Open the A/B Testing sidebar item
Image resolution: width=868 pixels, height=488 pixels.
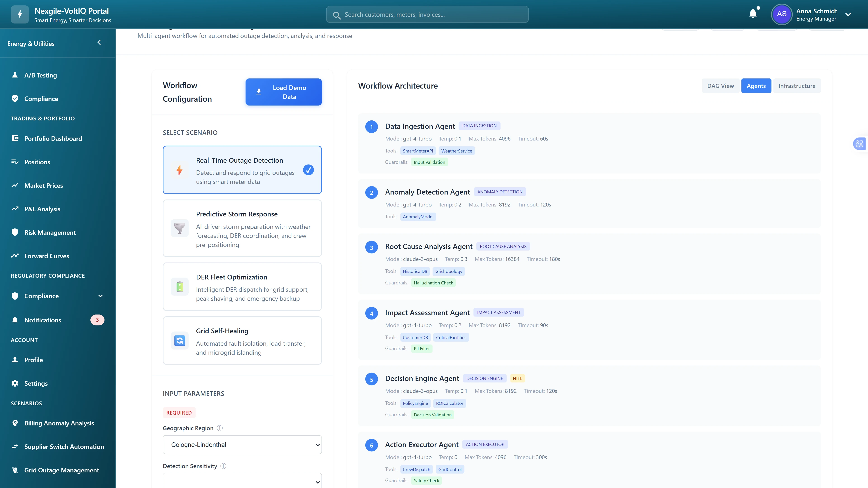coord(40,75)
